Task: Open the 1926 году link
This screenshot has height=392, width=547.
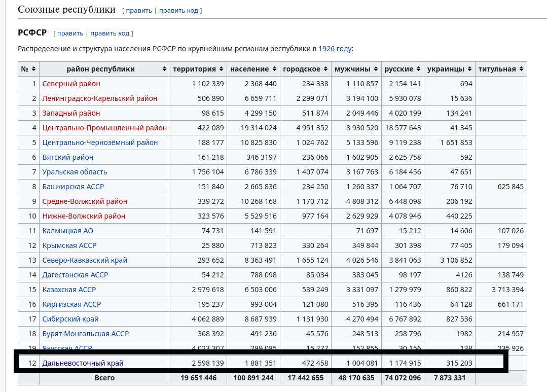Action: pyautogui.click(x=335, y=49)
